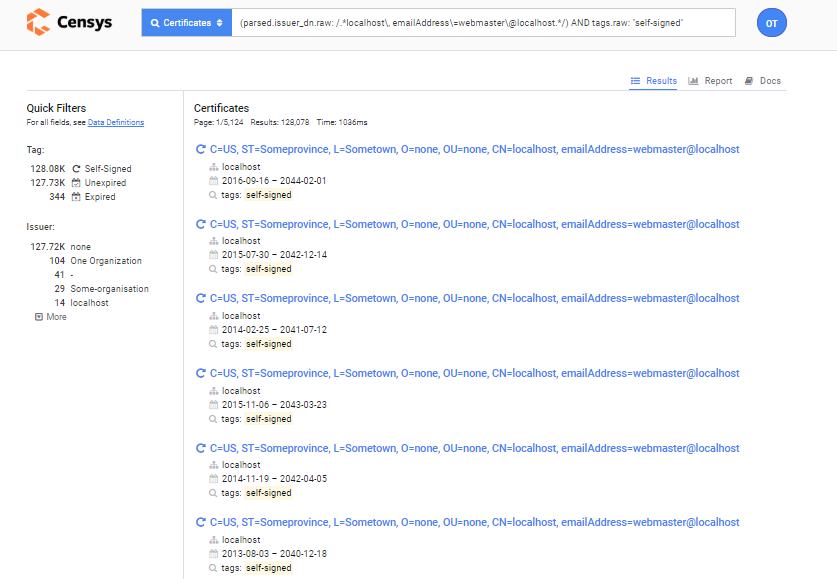Image resolution: width=837 pixels, height=579 pixels.
Task: Click network icon beside localhost in 2015-07-30 result
Action: (214, 241)
